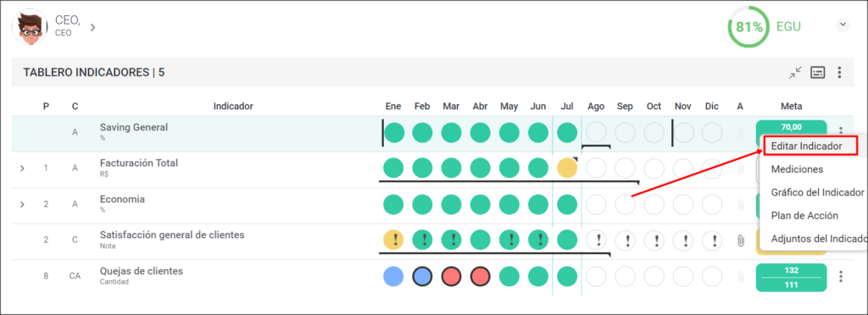Expand the Economia row
Screen dimensions: 868x315
22,204
